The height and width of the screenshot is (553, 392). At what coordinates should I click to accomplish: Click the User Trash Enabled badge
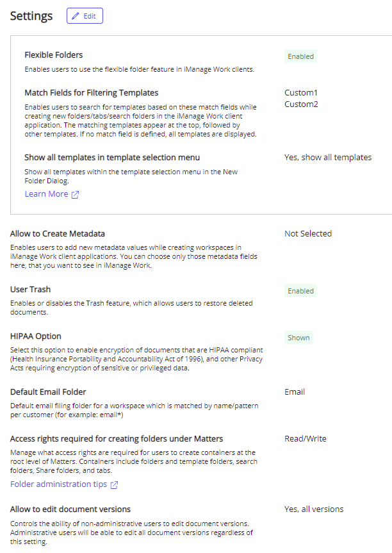(300, 291)
